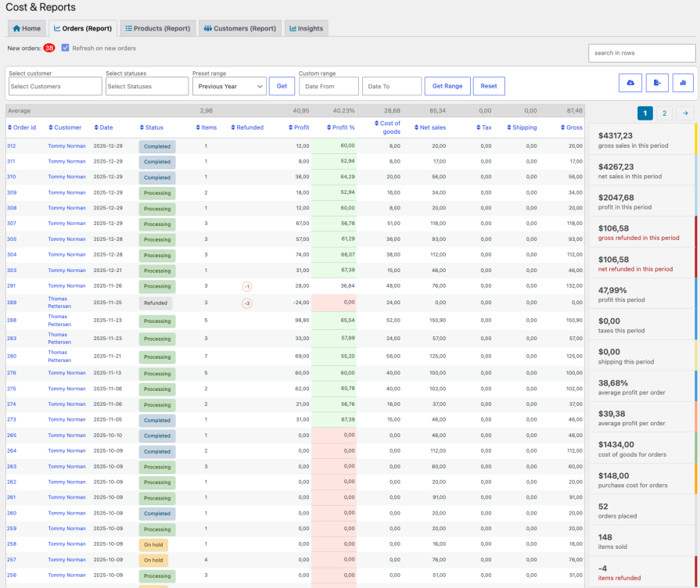Sort by Profit % column

tap(341, 127)
